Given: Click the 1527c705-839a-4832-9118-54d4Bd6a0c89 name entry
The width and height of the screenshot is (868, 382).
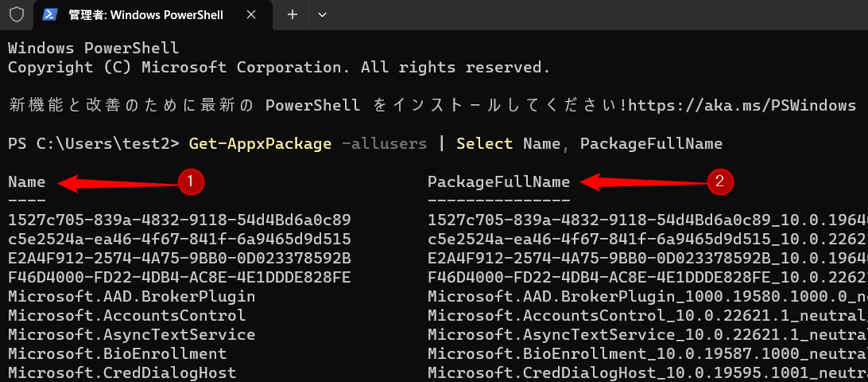Looking at the screenshot, I should tap(179, 220).
